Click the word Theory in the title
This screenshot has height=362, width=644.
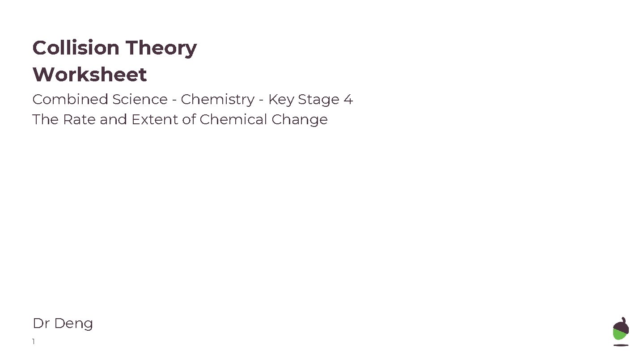161,48
